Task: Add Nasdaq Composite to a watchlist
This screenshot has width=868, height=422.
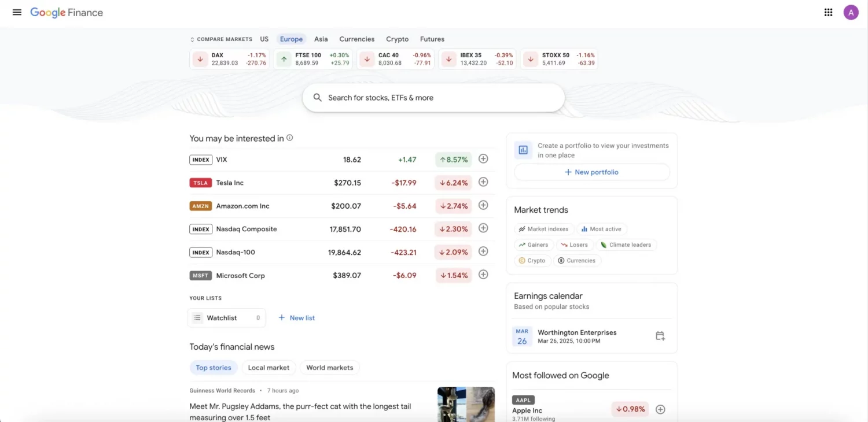Action: point(483,228)
